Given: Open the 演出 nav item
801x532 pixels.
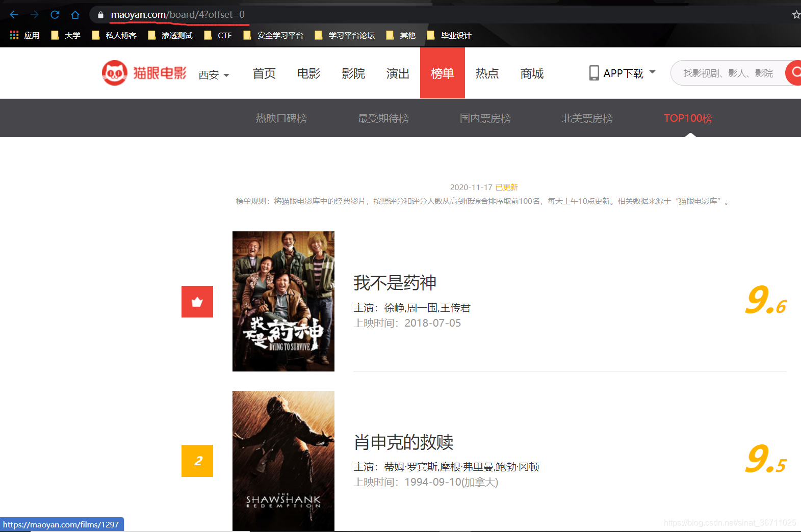Looking at the screenshot, I should pos(398,73).
